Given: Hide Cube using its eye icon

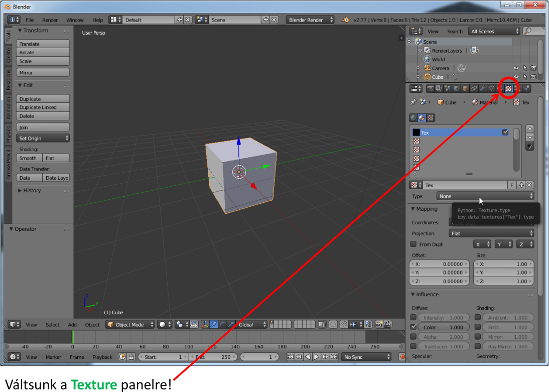Looking at the screenshot, I should pyautogui.click(x=516, y=77).
